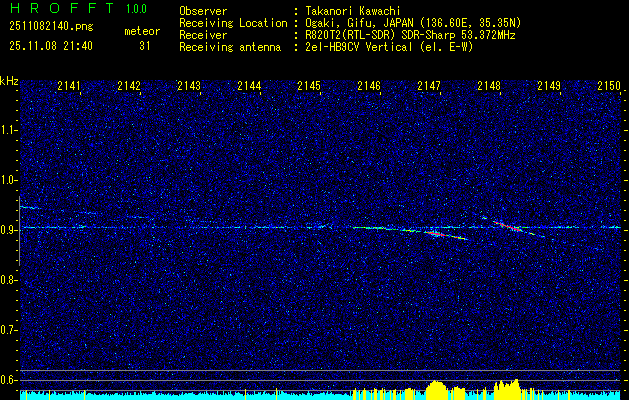Image resolution: width=629 pixels, height=400 pixels.
Task: Click the 1.1 frequency axis label
Action: click(x=8, y=130)
